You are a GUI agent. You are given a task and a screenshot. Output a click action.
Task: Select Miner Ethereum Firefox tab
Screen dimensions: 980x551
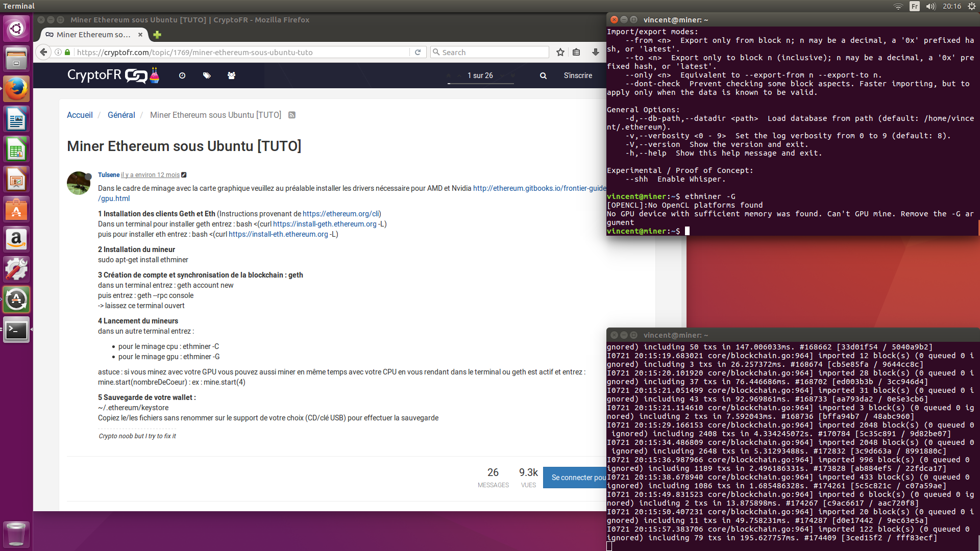pos(93,35)
